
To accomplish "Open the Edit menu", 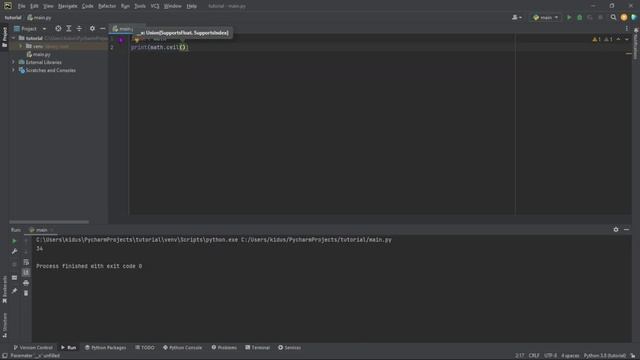I will click(x=34, y=6).
